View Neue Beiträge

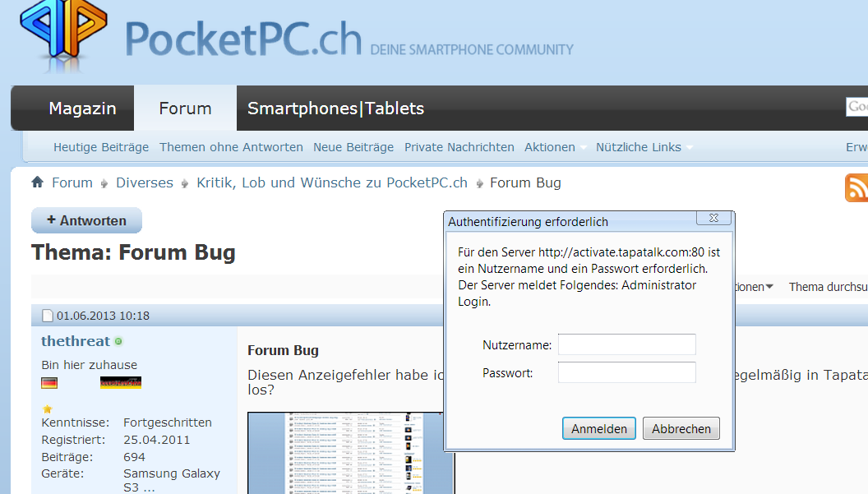(353, 147)
